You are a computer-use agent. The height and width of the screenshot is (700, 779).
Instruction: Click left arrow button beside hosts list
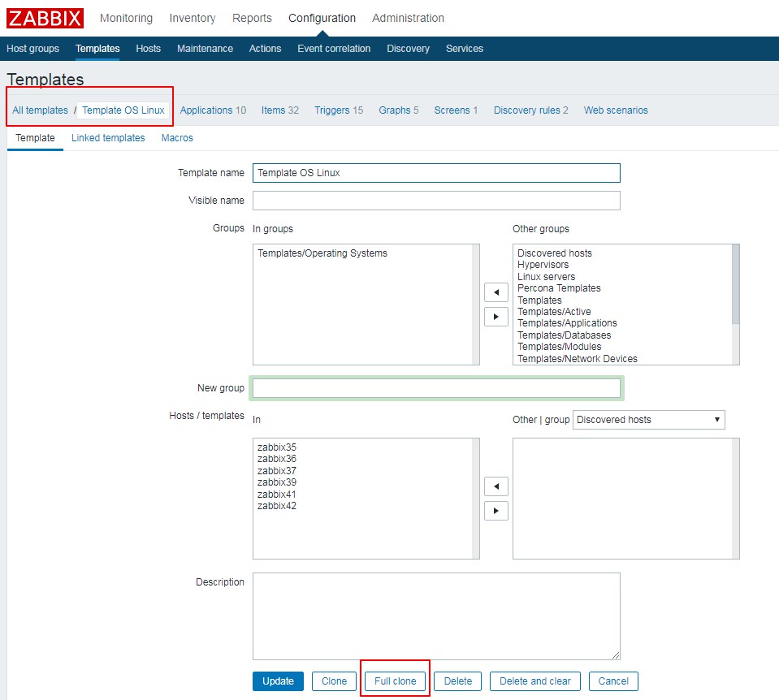[496, 486]
